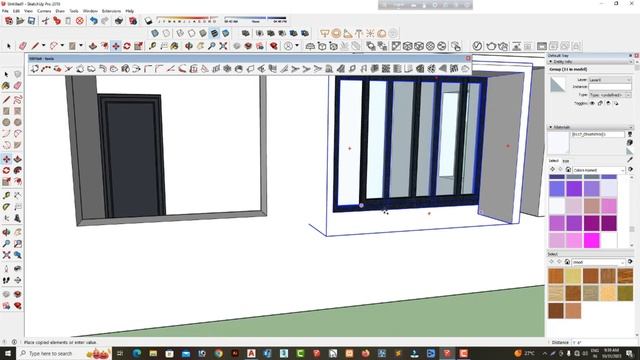Viewport: 640px width, 360px height.
Task: Toggle the lock icon in Entity Info
Action: click(600, 104)
